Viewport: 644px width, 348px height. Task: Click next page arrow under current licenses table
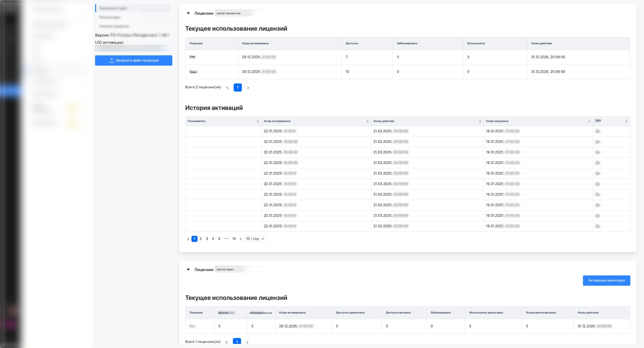[x=248, y=88]
